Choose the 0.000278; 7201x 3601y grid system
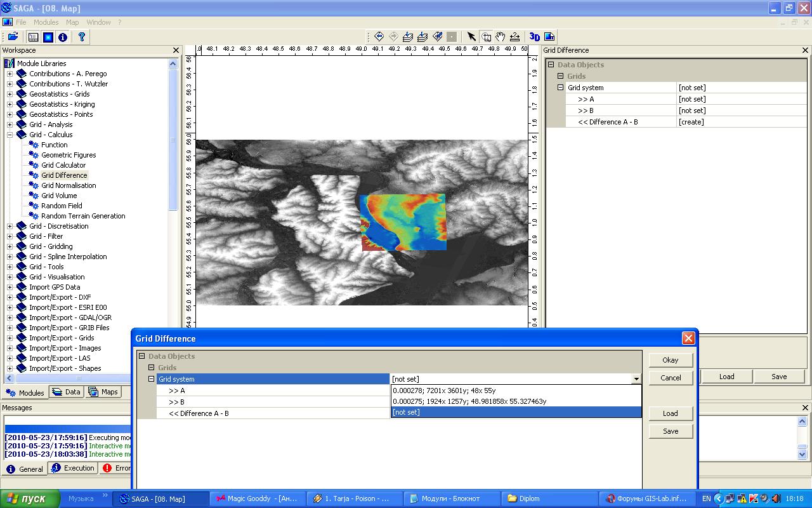This screenshot has height=508, width=812. [444, 391]
